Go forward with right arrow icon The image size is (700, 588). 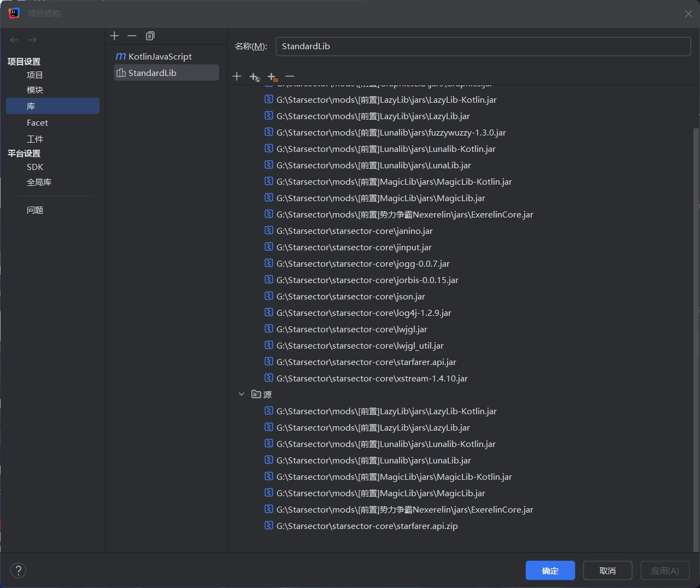32,40
